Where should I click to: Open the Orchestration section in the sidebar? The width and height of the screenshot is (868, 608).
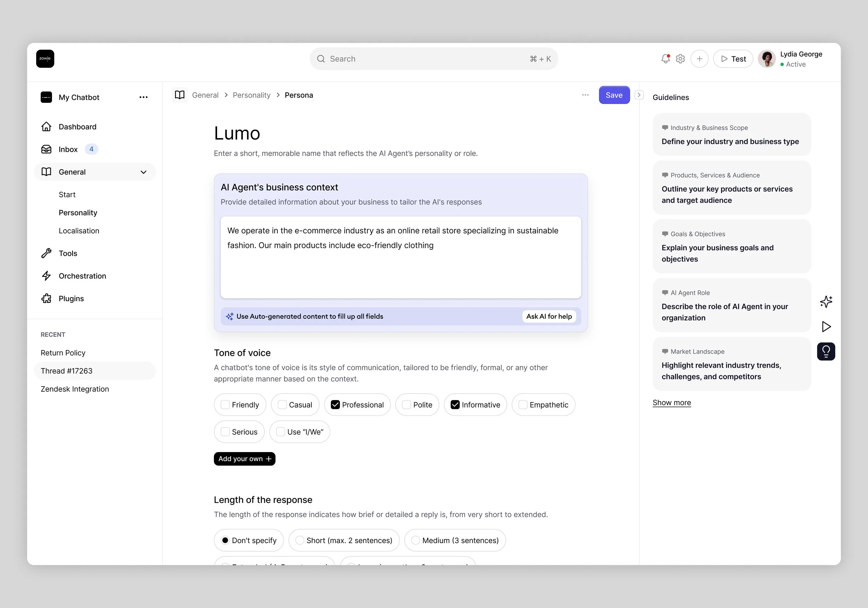coord(82,276)
